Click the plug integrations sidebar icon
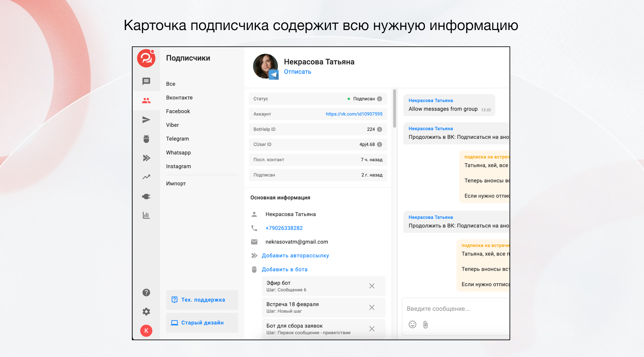Image resolution: width=644 pixels, height=357 pixels. point(146,196)
